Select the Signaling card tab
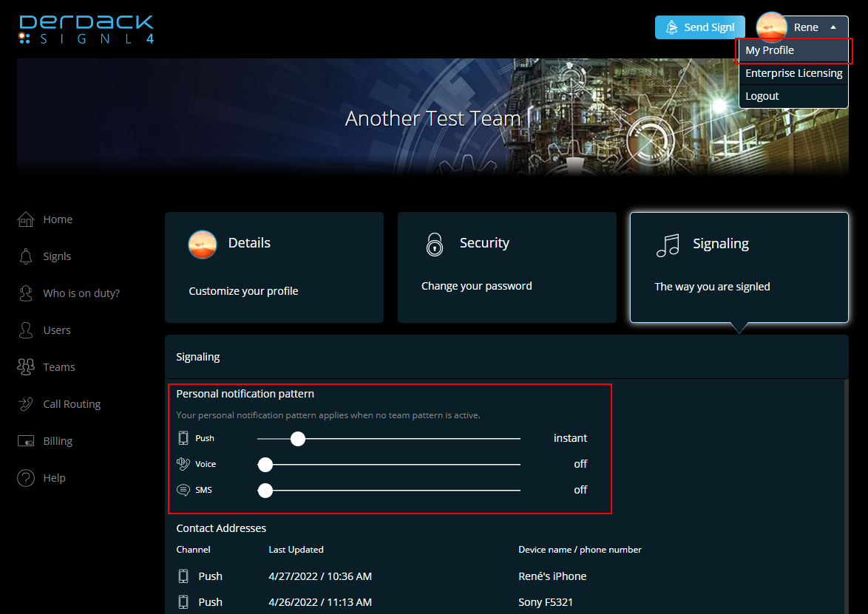 point(739,267)
